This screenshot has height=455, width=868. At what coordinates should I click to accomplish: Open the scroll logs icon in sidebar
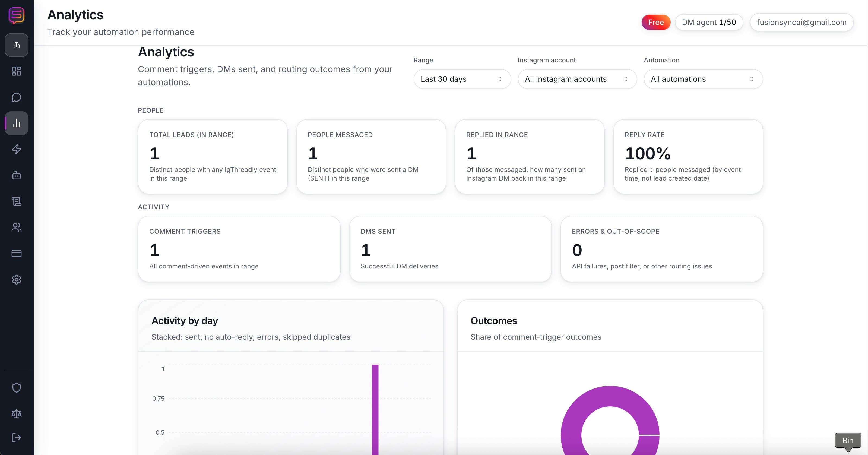tap(17, 201)
